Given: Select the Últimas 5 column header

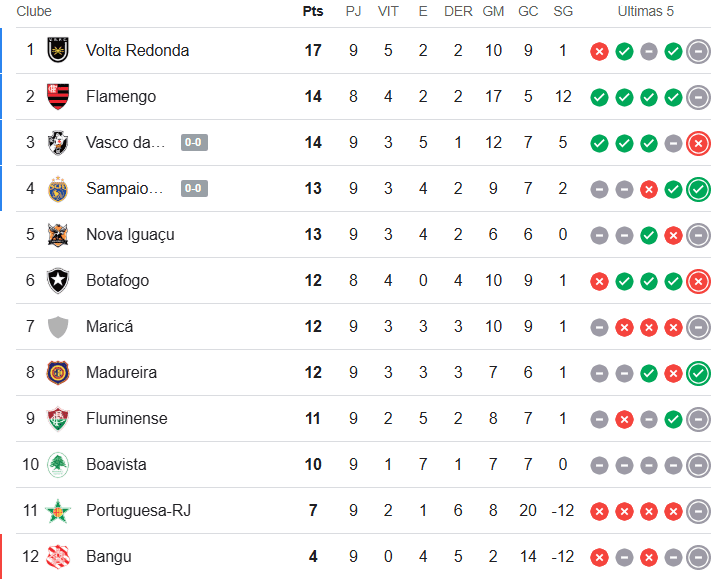Looking at the screenshot, I should click(x=646, y=11).
